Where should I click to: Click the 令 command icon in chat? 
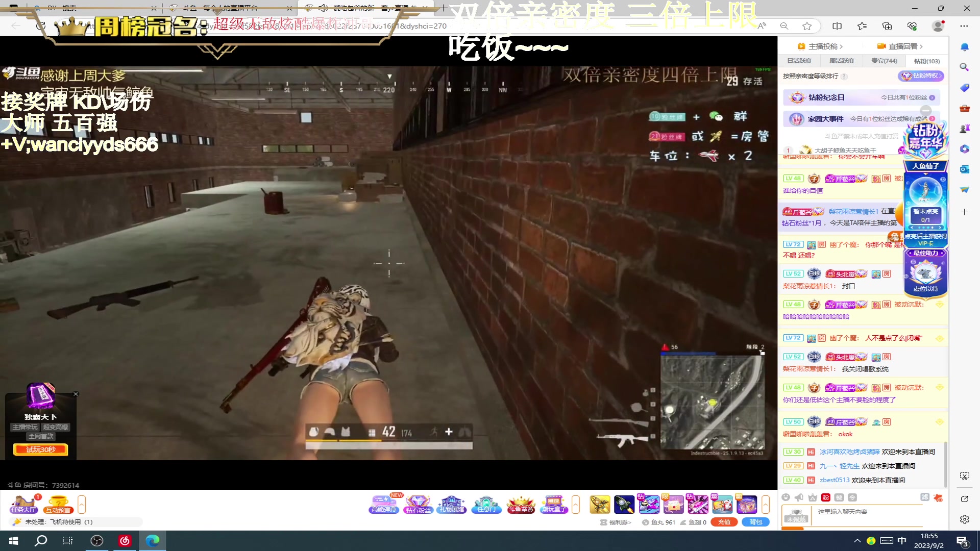point(852,497)
